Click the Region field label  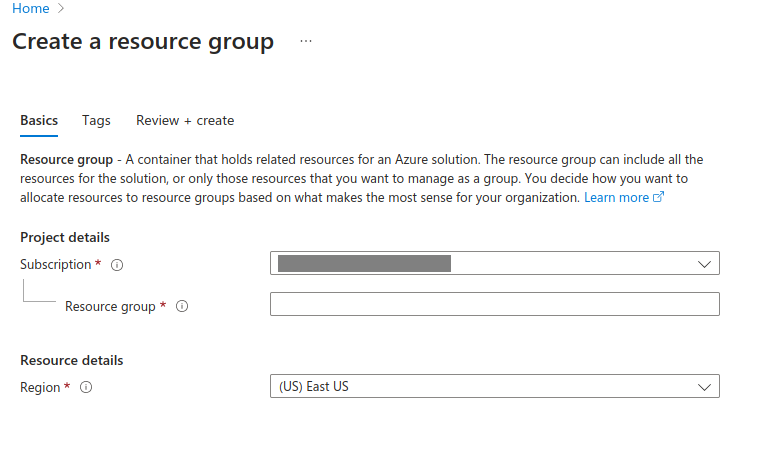click(x=40, y=387)
